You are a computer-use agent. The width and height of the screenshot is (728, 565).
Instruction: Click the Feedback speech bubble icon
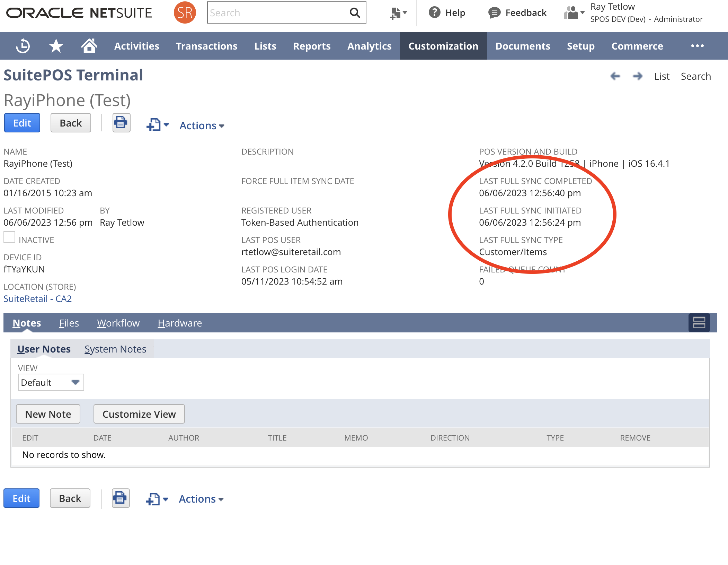pyautogui.click(x=494, y=13)
